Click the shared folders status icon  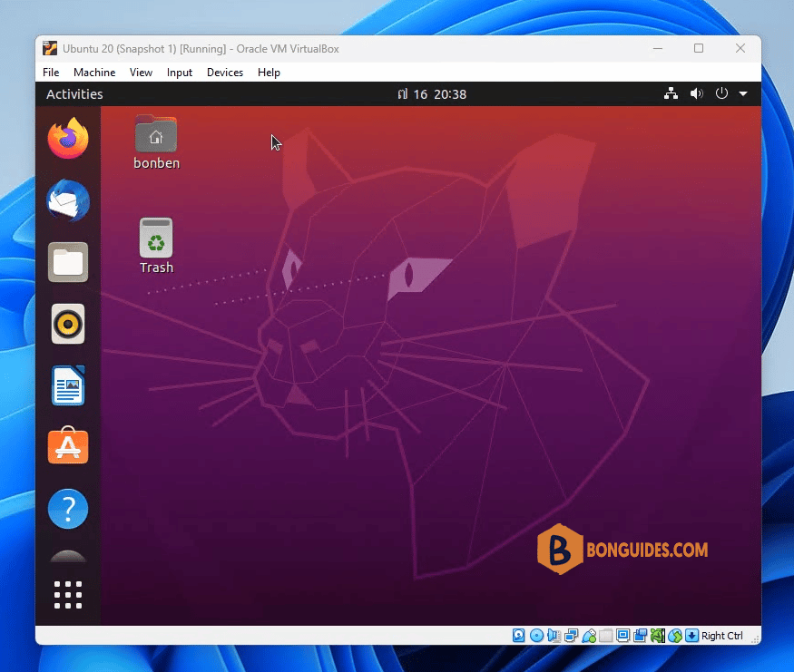(x=605, y=636)
